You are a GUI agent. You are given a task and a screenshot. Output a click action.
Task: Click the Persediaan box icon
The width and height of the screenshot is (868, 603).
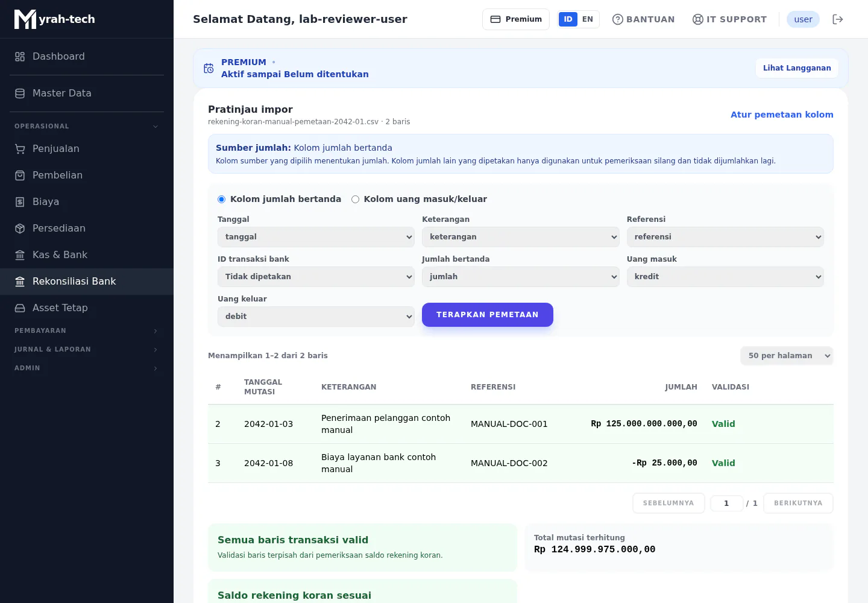point(20,229)
